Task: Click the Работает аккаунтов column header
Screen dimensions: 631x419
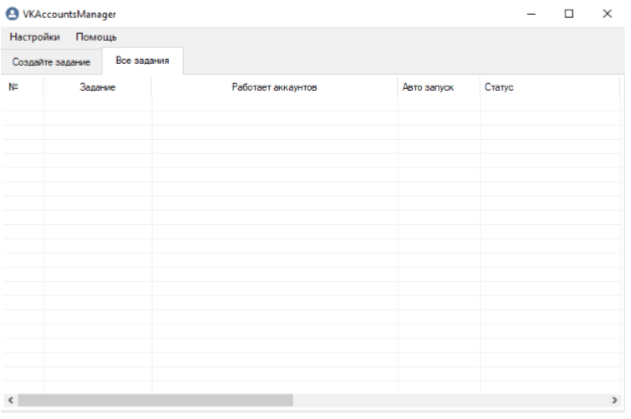Action: click(x=274, y=88)
